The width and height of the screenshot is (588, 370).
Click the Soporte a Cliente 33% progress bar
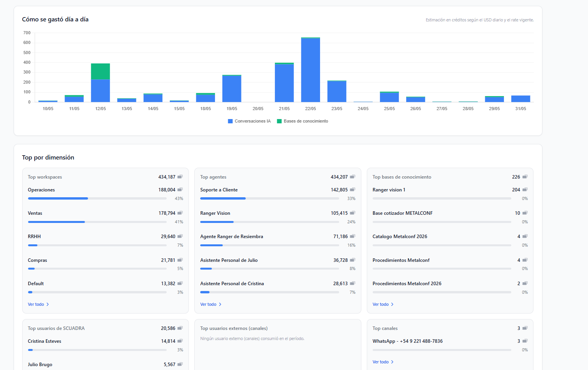click(x=269, y=198)
